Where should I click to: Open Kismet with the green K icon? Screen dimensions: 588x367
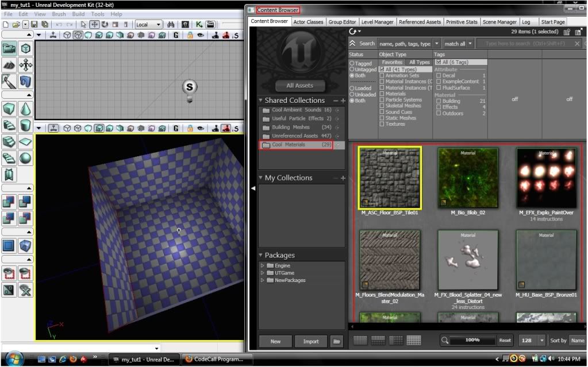click(199, 25)
